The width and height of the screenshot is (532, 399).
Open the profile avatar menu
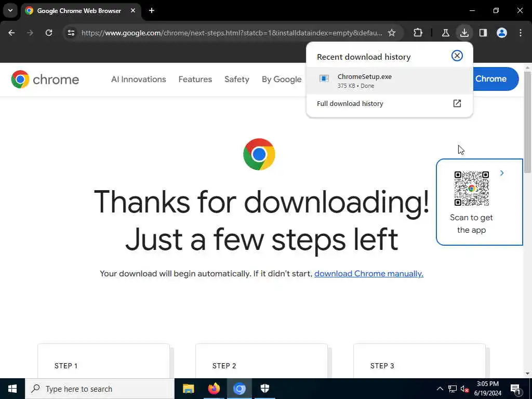tap(502, 33)
